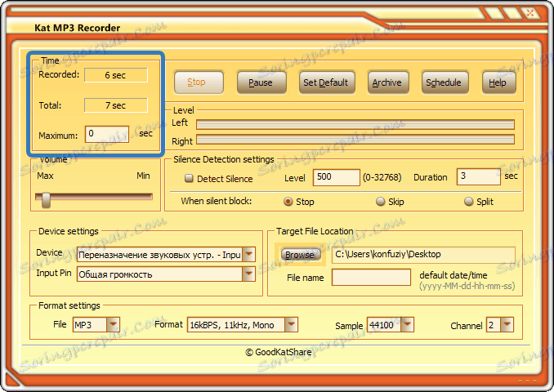Click the Set Default button
The width and height of the screenshot is (554, 392).
327,82
